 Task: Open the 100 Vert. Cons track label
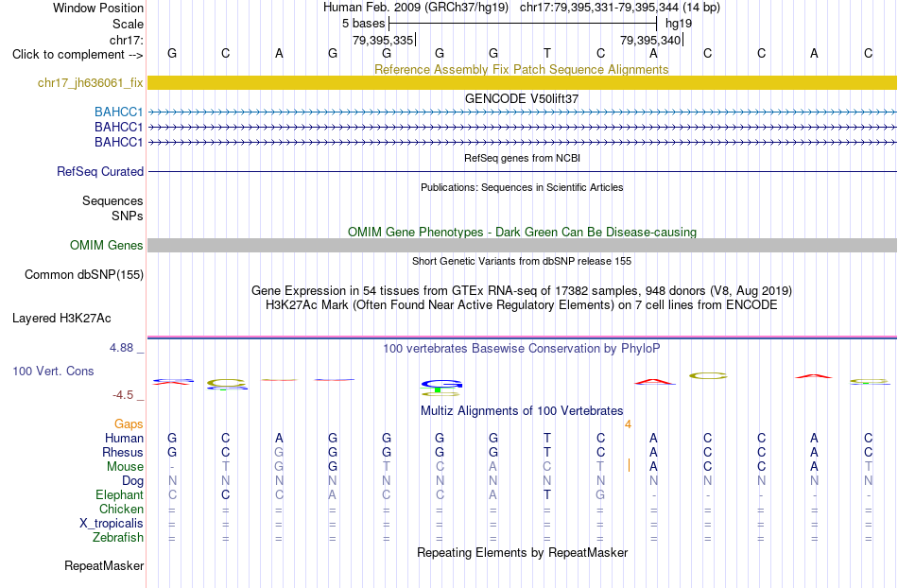click(53, 371)
